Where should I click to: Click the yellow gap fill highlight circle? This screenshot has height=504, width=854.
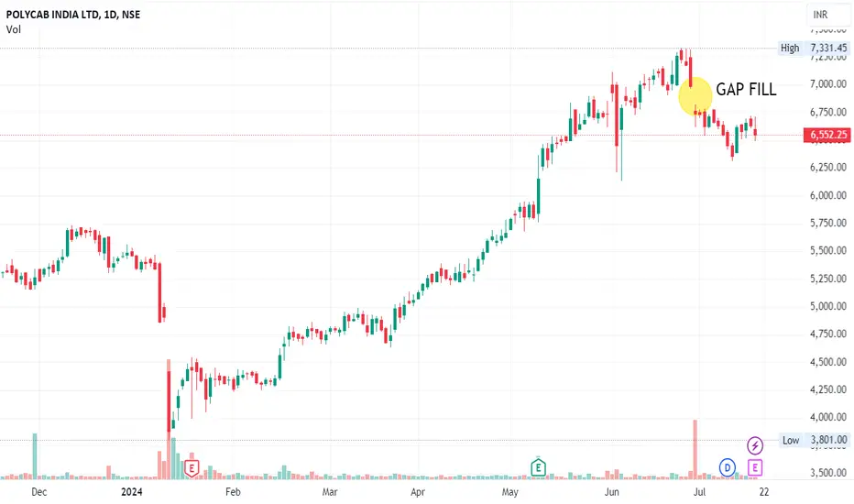tap(695, 96)
